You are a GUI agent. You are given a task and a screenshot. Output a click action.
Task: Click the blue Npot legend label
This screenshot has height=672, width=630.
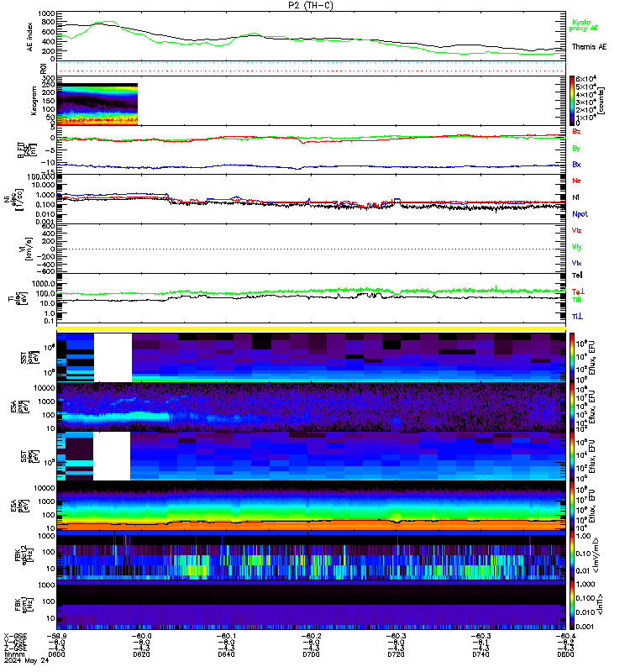(580, 214)
